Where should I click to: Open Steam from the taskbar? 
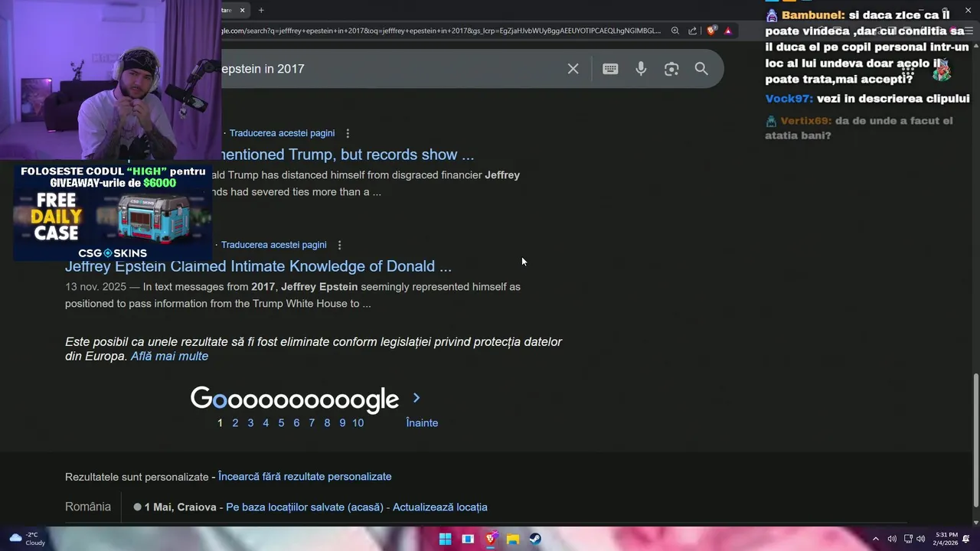coord(535,539)
